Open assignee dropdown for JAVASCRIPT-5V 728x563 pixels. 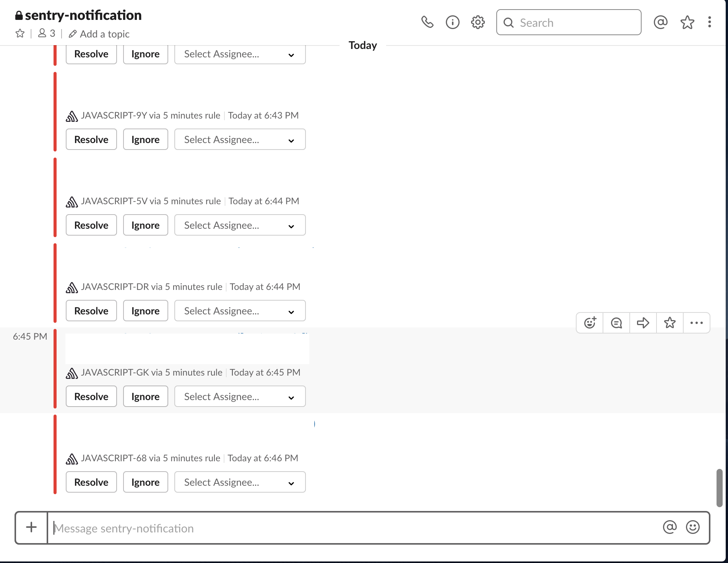pyautogui.click(x=240, y=225)
